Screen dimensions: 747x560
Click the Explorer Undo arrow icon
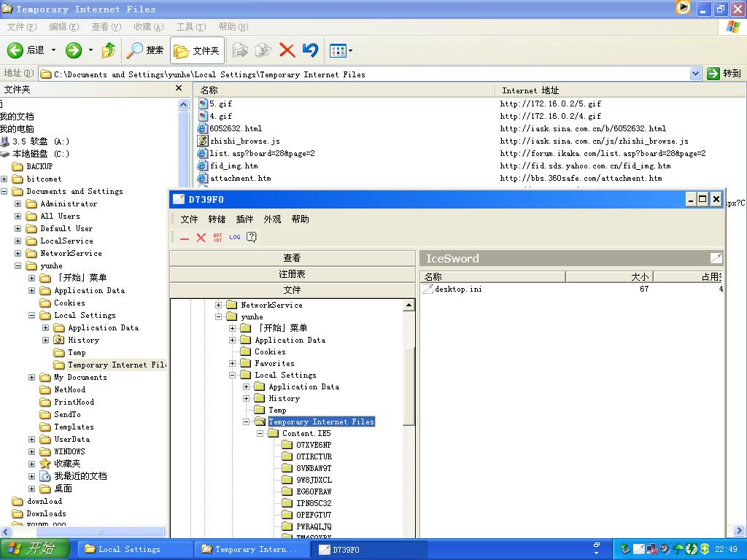click(310, 50)
